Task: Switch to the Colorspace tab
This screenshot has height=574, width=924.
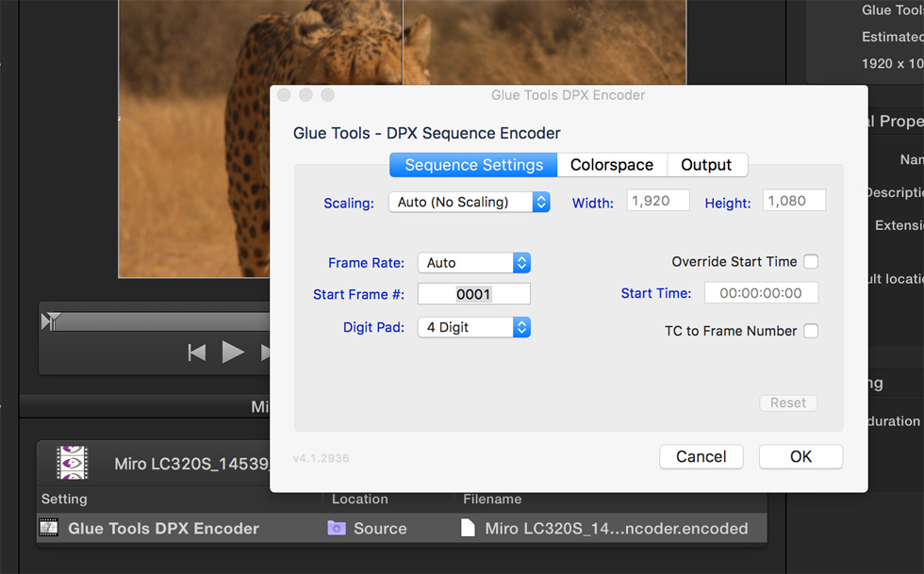Action: click(612, 164)
